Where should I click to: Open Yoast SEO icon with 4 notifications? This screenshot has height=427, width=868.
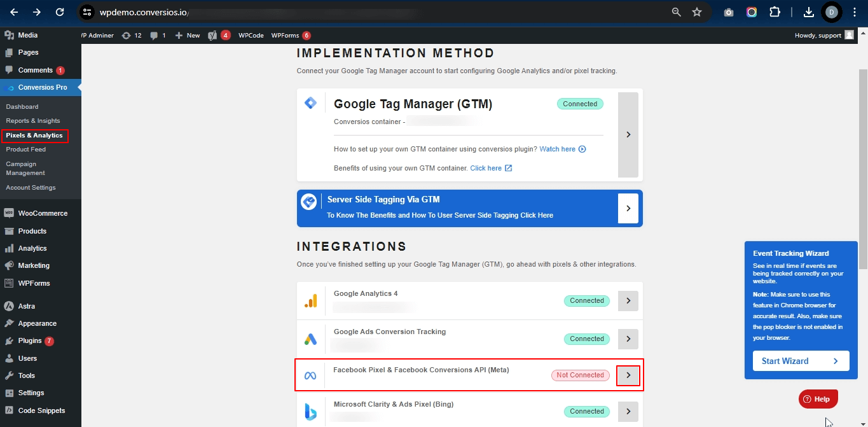219,36
